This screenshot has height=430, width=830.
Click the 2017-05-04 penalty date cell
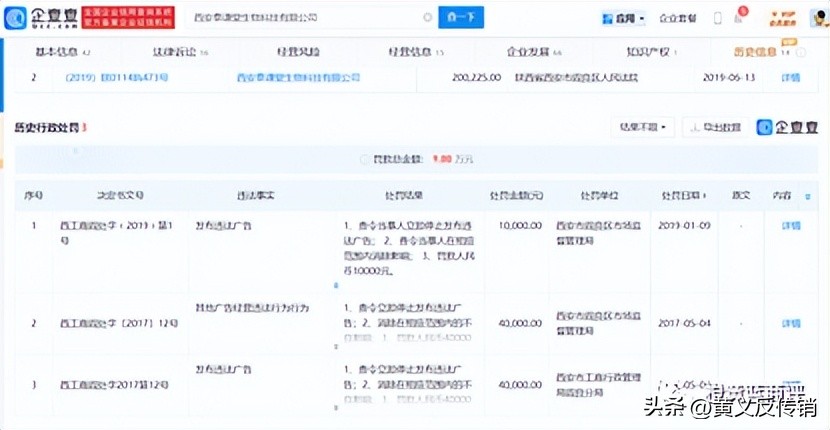click(684, 323)
